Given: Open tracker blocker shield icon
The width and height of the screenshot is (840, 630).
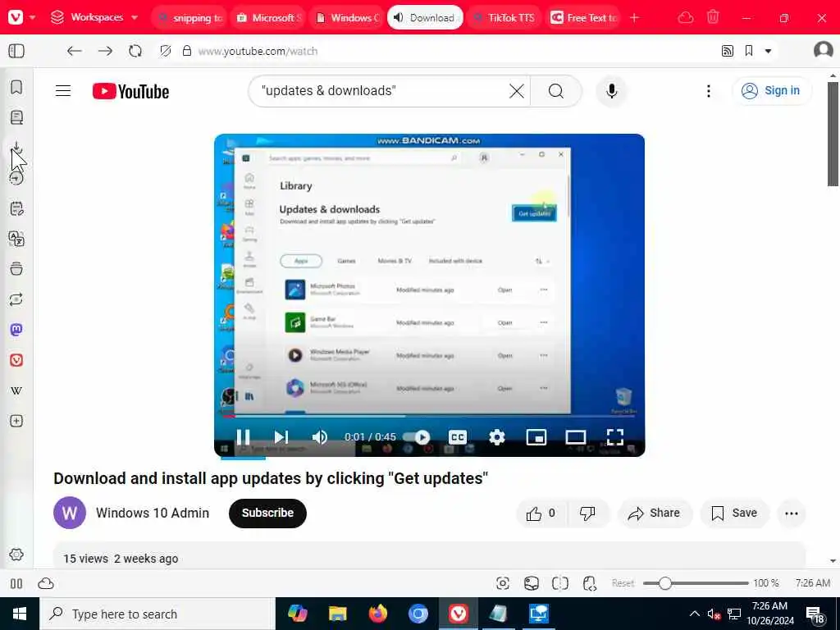Looking at the screenshot, I should [166, 51].
